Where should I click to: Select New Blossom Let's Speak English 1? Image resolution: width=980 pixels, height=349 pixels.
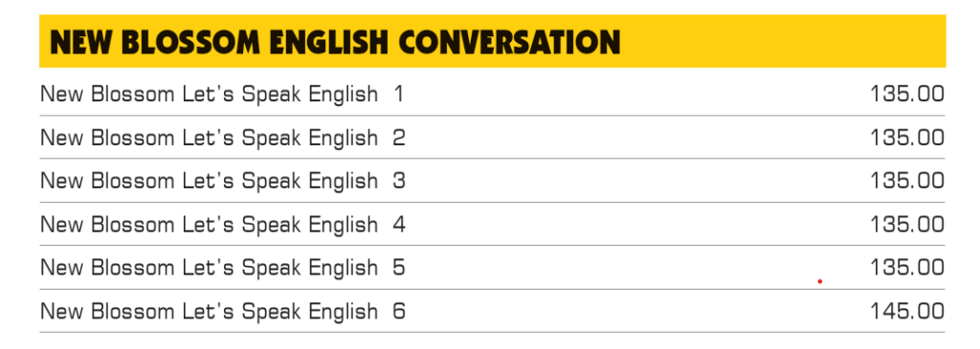pos(222,95)
